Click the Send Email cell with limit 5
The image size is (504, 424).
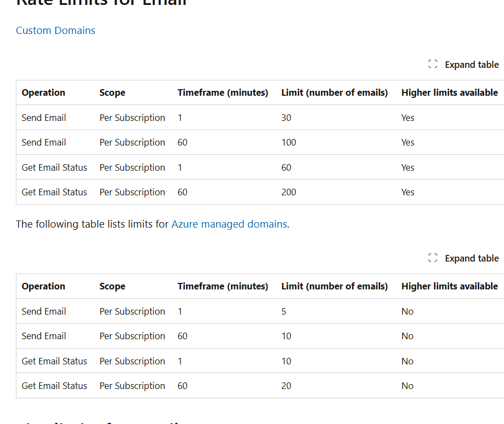44,311
